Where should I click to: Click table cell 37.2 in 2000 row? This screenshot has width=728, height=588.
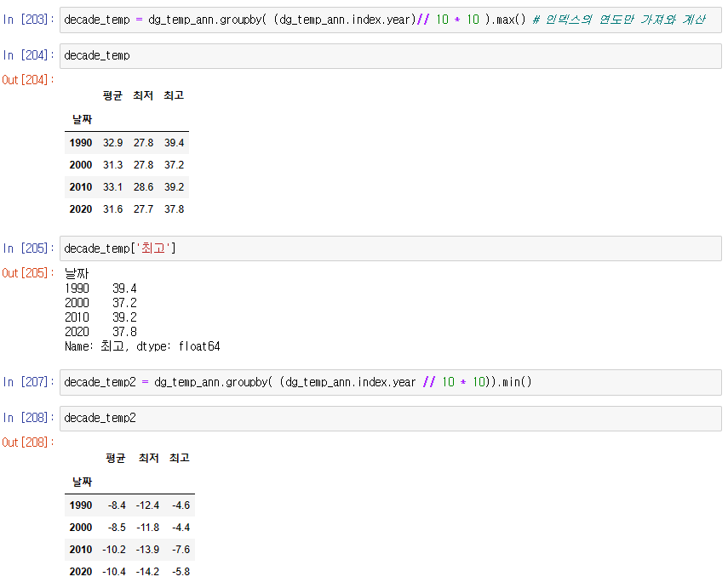pos(174,165)
